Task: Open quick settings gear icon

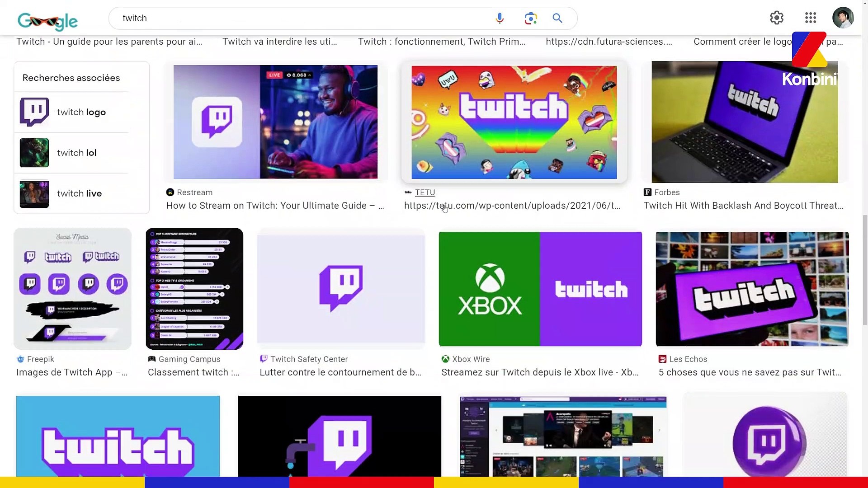Action: [x=777, y=18]
